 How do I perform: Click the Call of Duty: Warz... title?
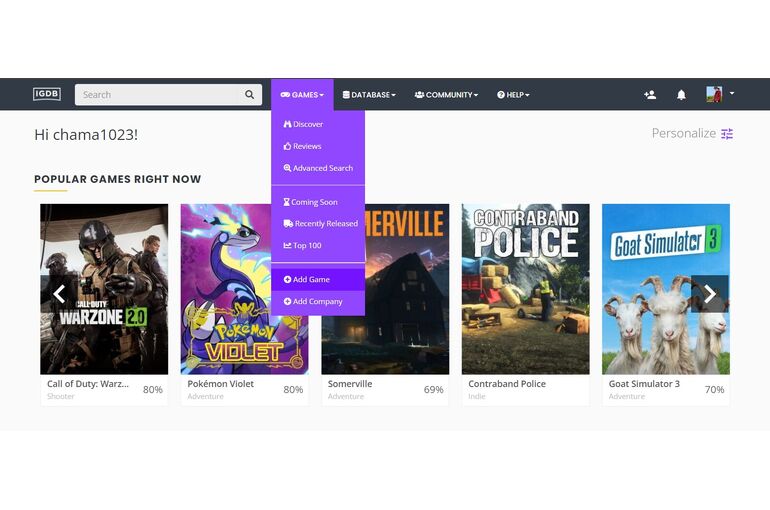point(88,384)
